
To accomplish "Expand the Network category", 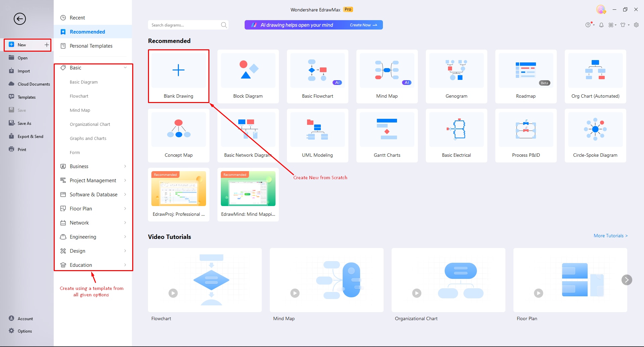I will (x=125, y=222).
